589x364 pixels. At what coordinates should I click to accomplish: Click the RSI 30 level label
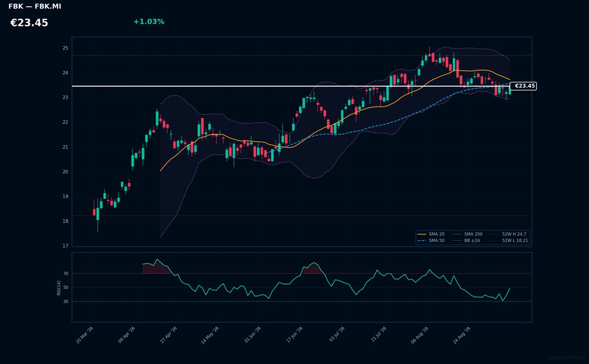point(66,301)
